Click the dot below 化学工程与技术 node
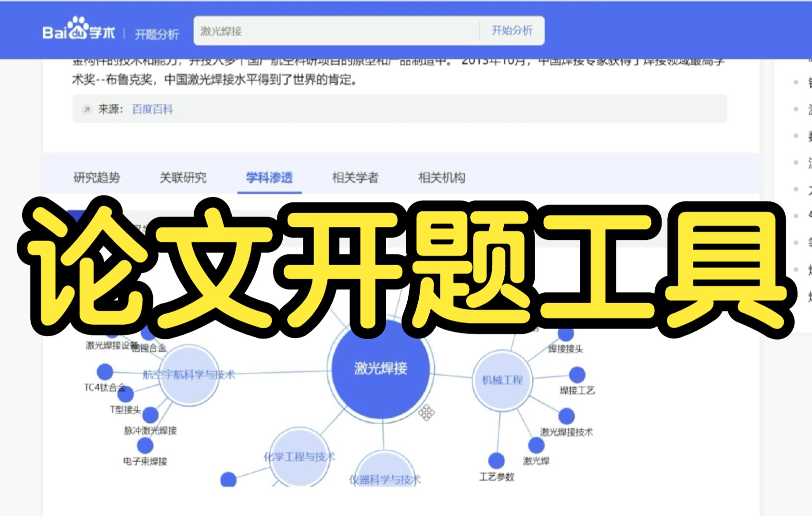The width and height of the screenshot is (812, 516). pos(228,479)
